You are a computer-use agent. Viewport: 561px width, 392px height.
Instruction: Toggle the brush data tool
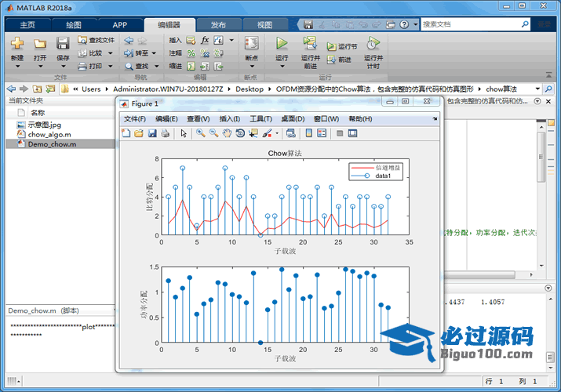point(267,133)
